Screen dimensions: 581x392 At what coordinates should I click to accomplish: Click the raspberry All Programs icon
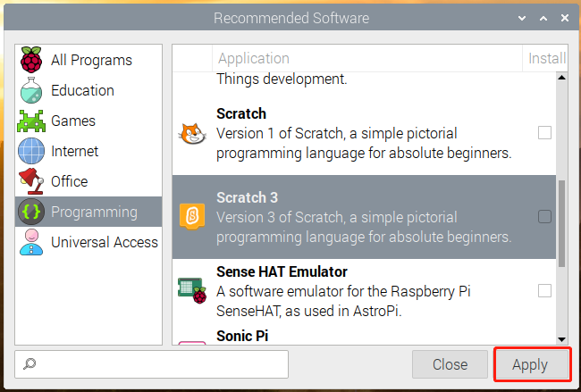click(31, 60)
